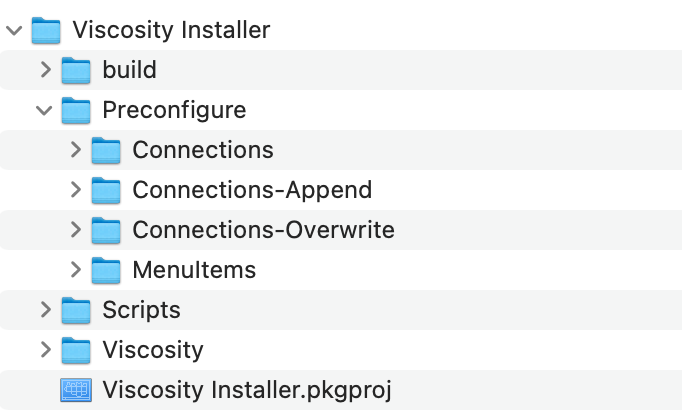
Task: Click the build folder icon
Action: (76, 70)
